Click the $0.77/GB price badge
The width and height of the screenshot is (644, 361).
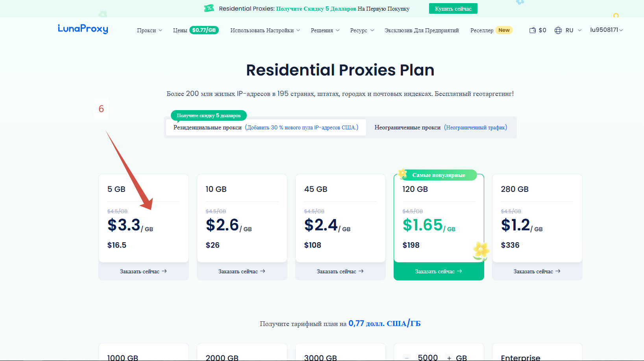click(204, 30)
